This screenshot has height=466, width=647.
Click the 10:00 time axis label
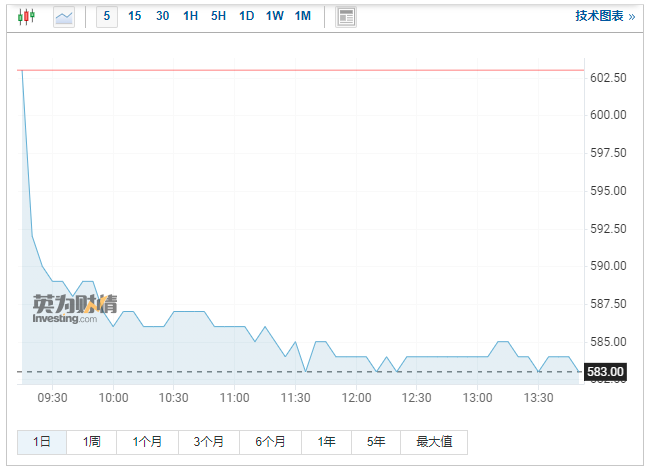point(113,398)
